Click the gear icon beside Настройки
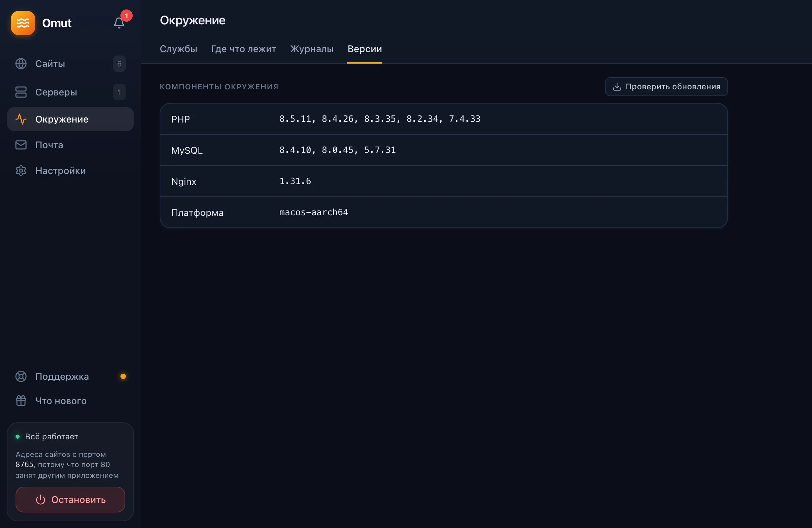Image resolution: width=812 pixels, height=528 pixels. pos(21,171)
